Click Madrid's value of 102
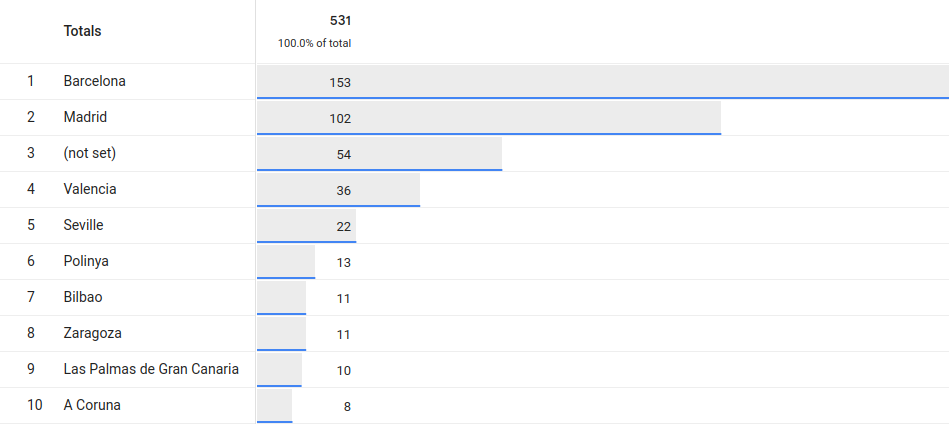This screenshot has width=949, height=432. [340, 119]
